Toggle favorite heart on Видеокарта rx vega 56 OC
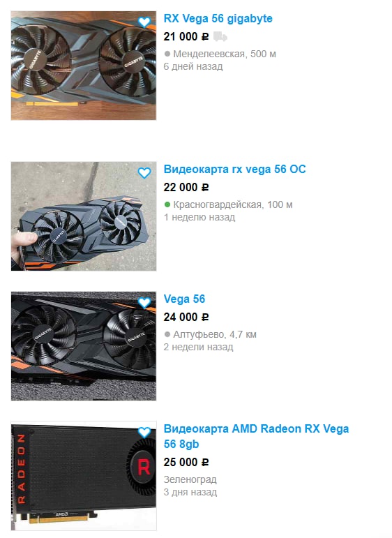The width and height of the screenshot is (392, 538). coord(144,173)
